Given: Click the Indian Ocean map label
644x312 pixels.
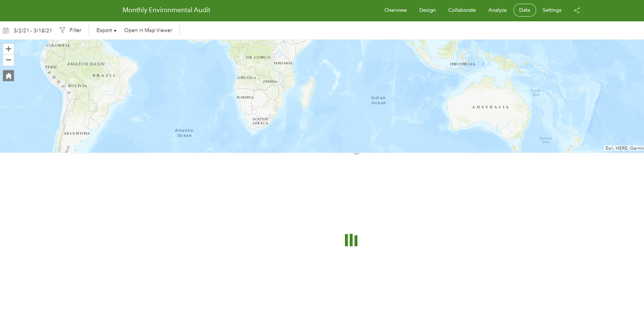Looking at the screenshot, I should [378, 100].
